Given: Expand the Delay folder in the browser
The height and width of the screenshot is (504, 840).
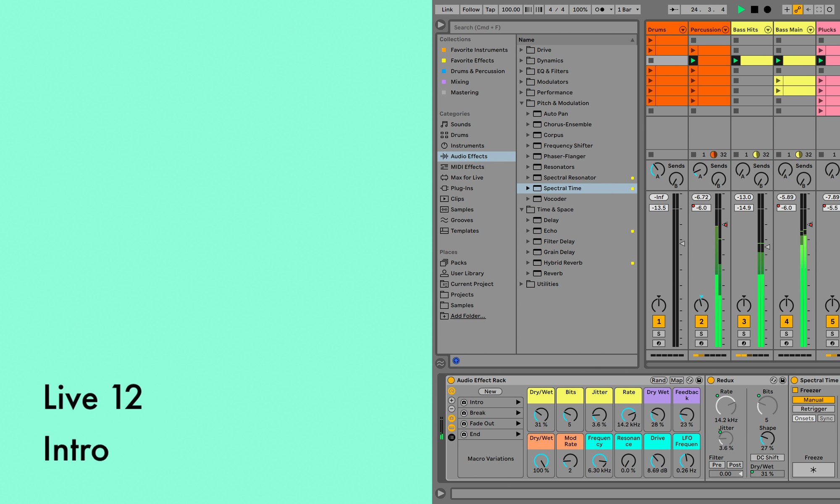Looking at the screenshot, I should point(528,220).
